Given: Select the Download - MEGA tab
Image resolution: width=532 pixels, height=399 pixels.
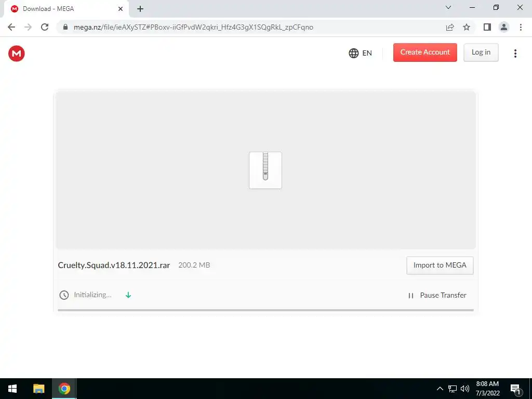Looking at the screenshot, I should [x=66, y=9].
